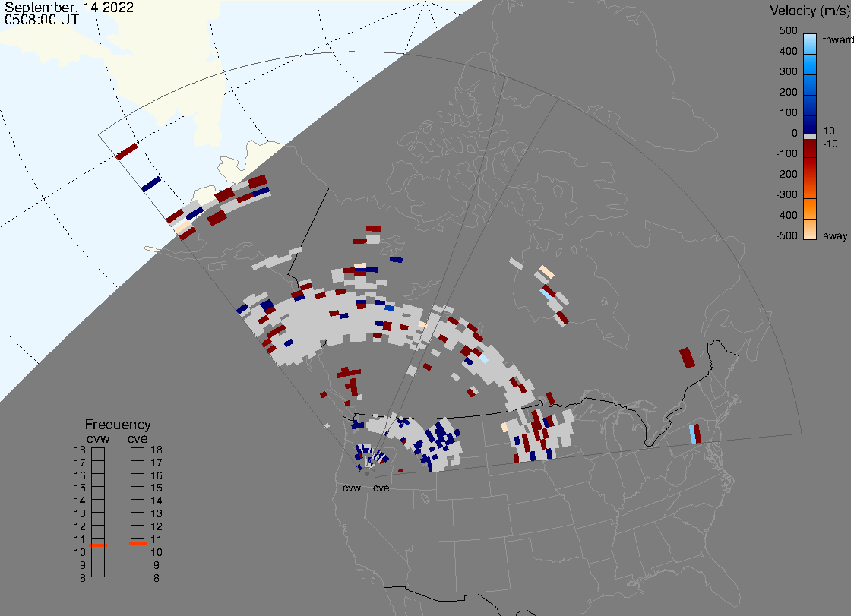The image size is (854, 616).
Task: Click the 18 label left of the cvw bar
Action: [80, 450]
